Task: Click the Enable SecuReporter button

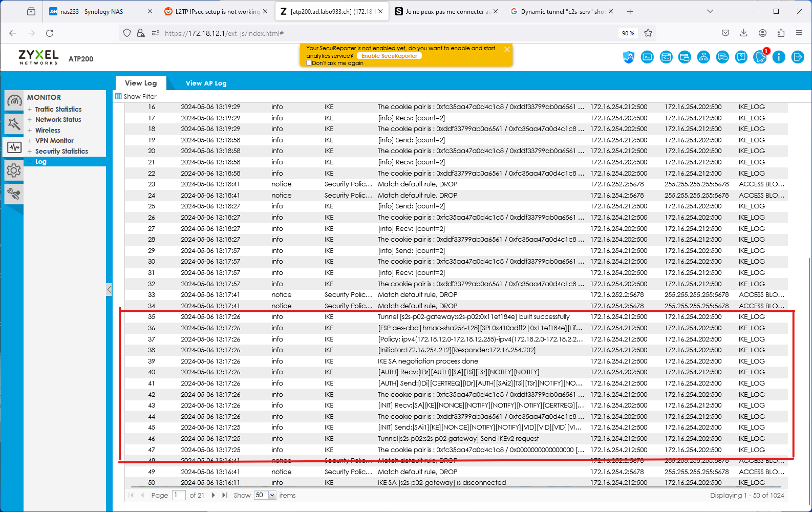Action: tap(389, 56)
